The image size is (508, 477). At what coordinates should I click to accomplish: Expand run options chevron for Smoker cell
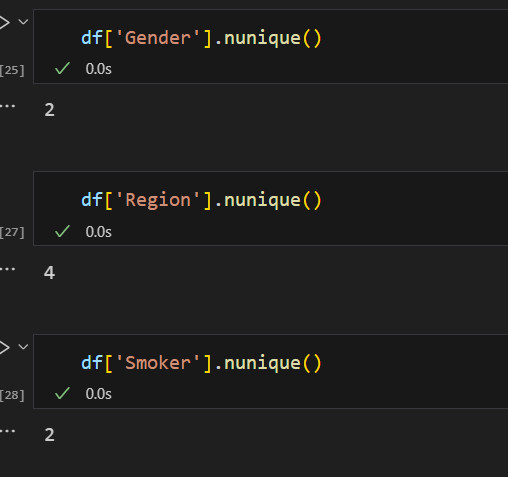(23, 347)
